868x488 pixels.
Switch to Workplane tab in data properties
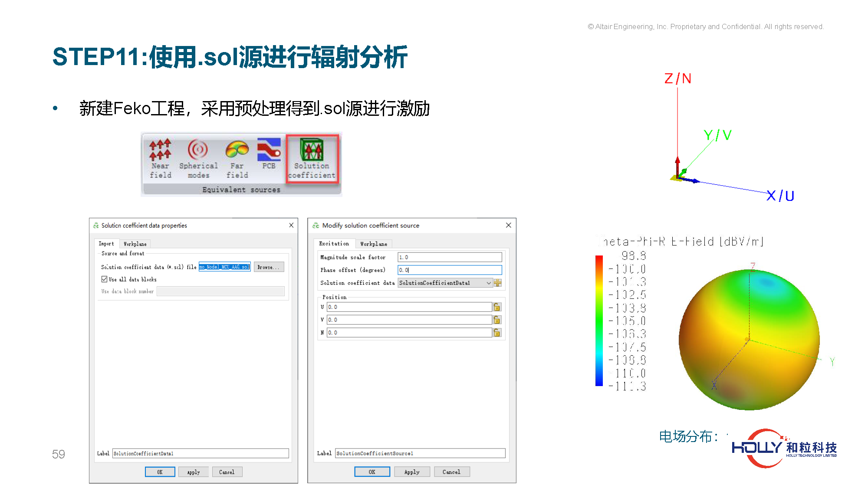(135, 244)
